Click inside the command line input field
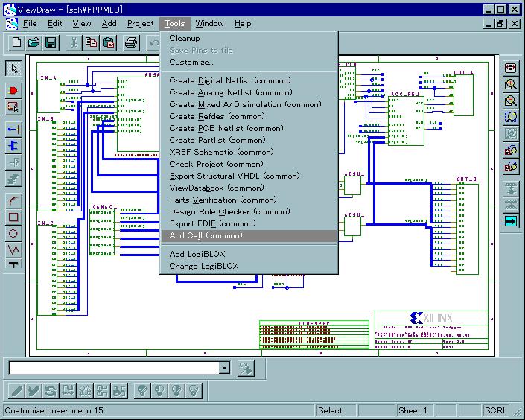Viewport: 525px width, 420px height. [112, 368]
